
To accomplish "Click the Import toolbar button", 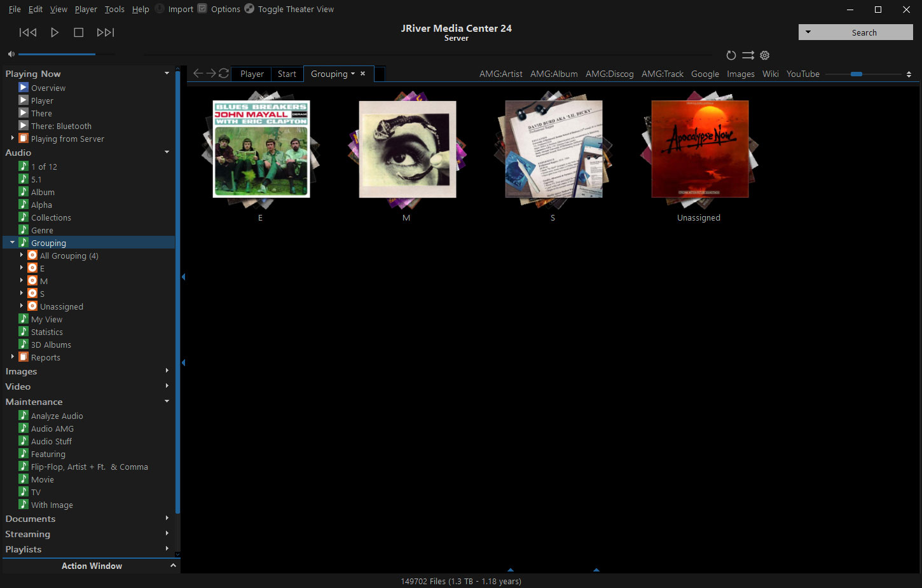I will pos(174,9).
